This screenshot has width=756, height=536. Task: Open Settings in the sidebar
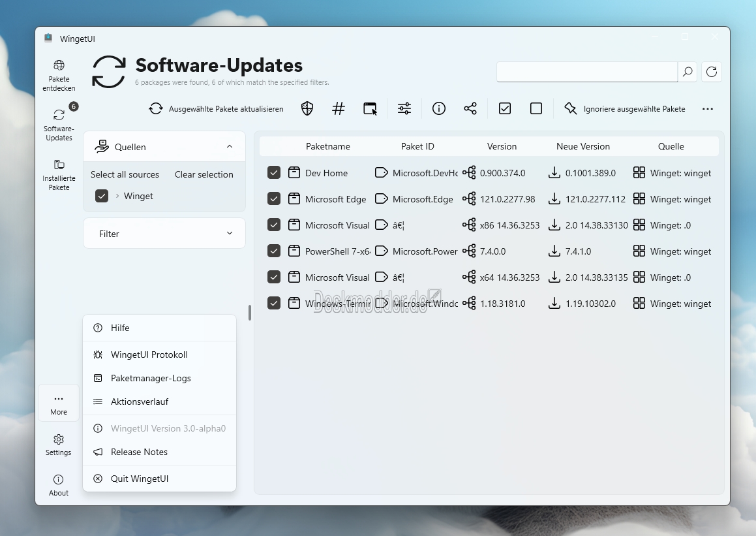click(59, 445)
